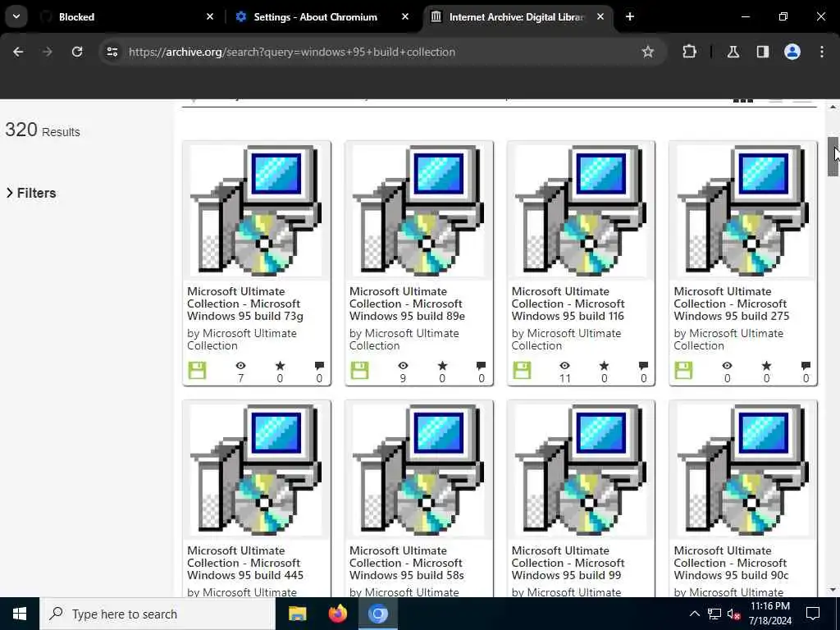Open the profile avatar menu

[x=792, y=52]
